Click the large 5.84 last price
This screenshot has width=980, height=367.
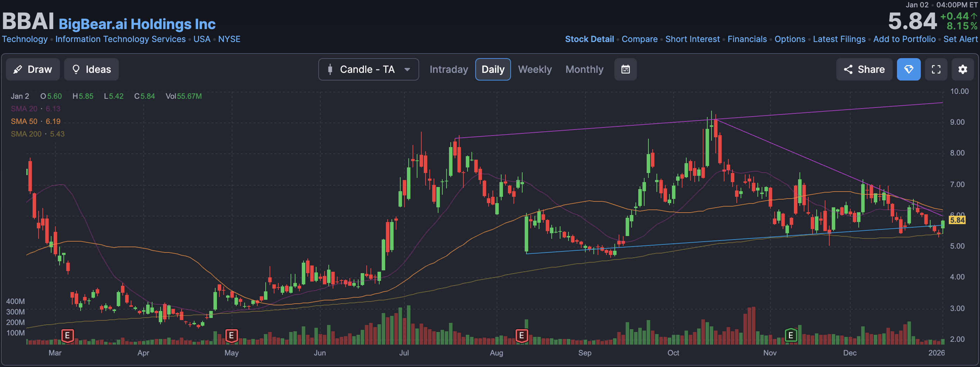[x=912, y=21]
